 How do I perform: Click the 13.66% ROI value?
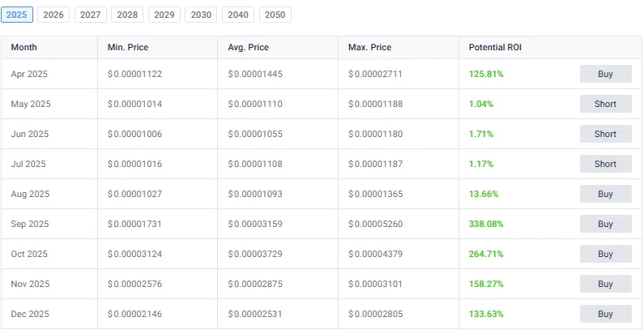(x=484, y=194)
